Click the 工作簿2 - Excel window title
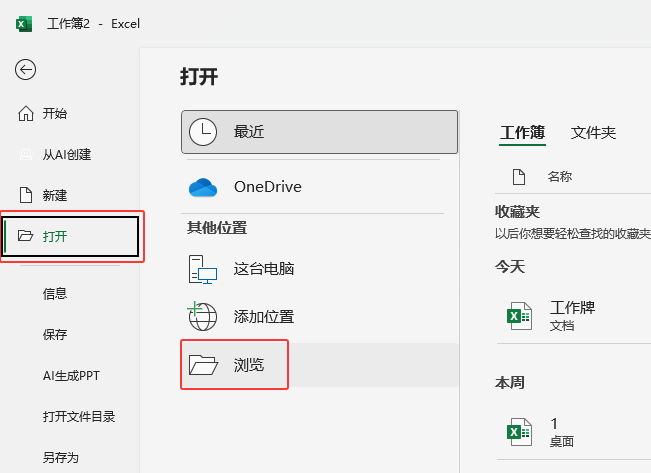 [x=93, y=24]
